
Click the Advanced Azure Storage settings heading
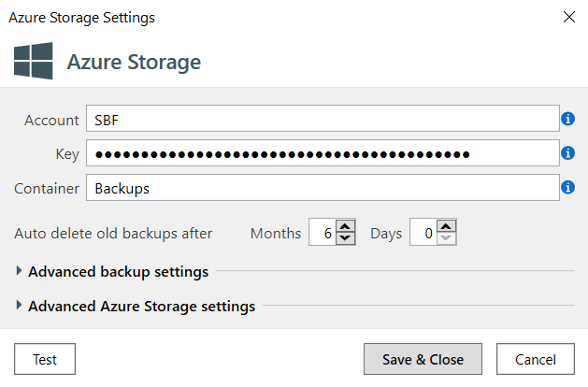pos(142,306)
